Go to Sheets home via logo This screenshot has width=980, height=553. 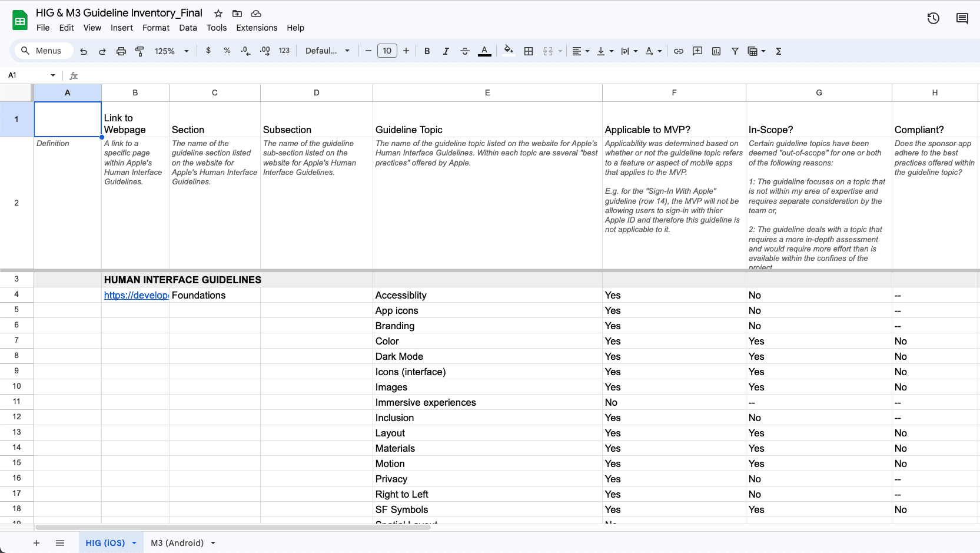tap(20, 21)
